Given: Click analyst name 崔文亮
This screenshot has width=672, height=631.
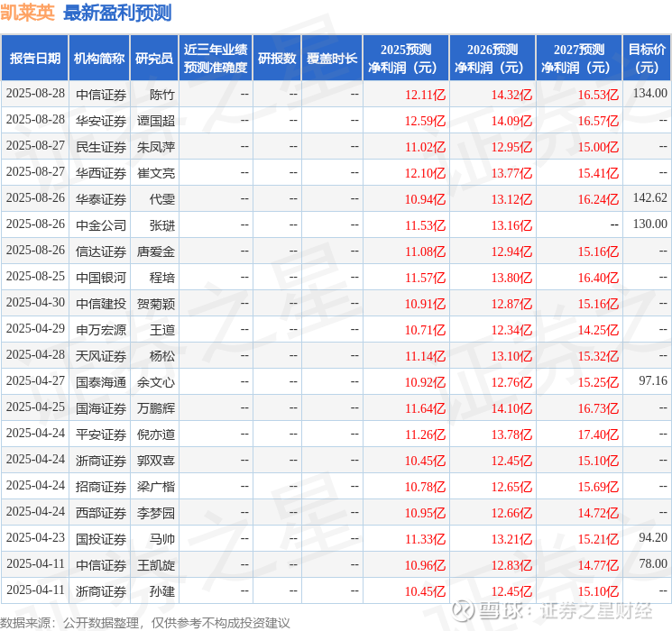Looking at the screenshot, I should point(155,173).
